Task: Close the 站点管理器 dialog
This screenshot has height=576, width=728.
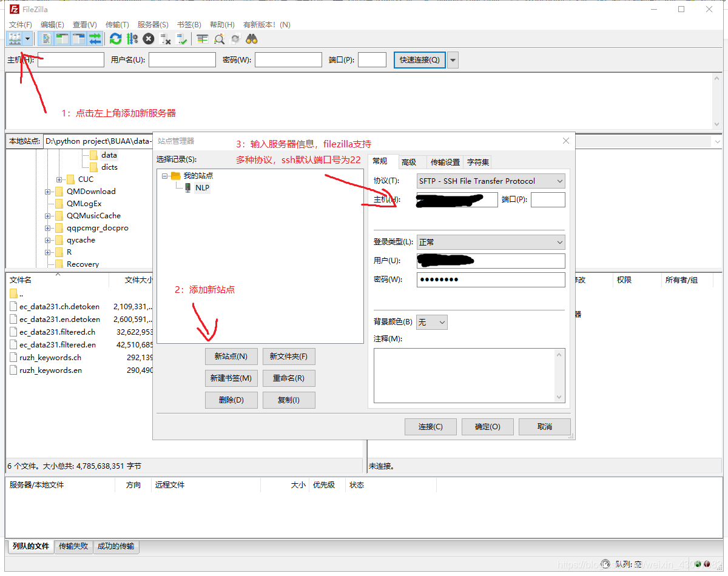Action: [x=566, y=141]
